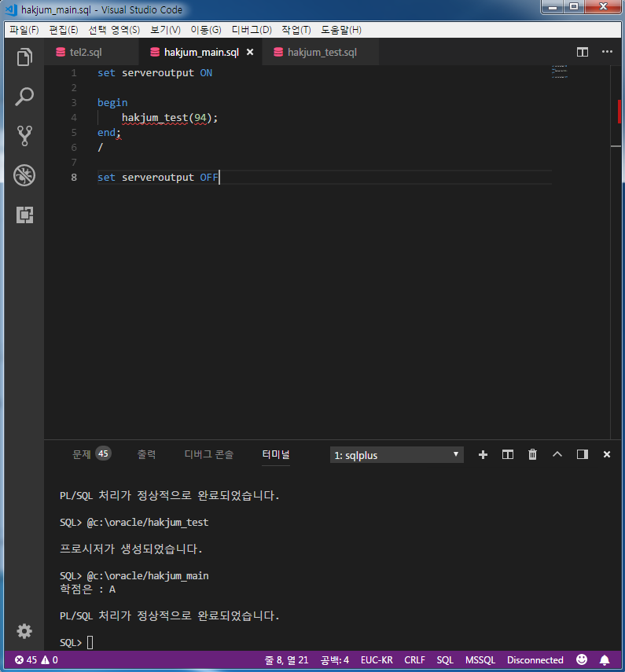Open the Source Control view
The height and width of the screenshot is (672, 625).
pos(24,136)
